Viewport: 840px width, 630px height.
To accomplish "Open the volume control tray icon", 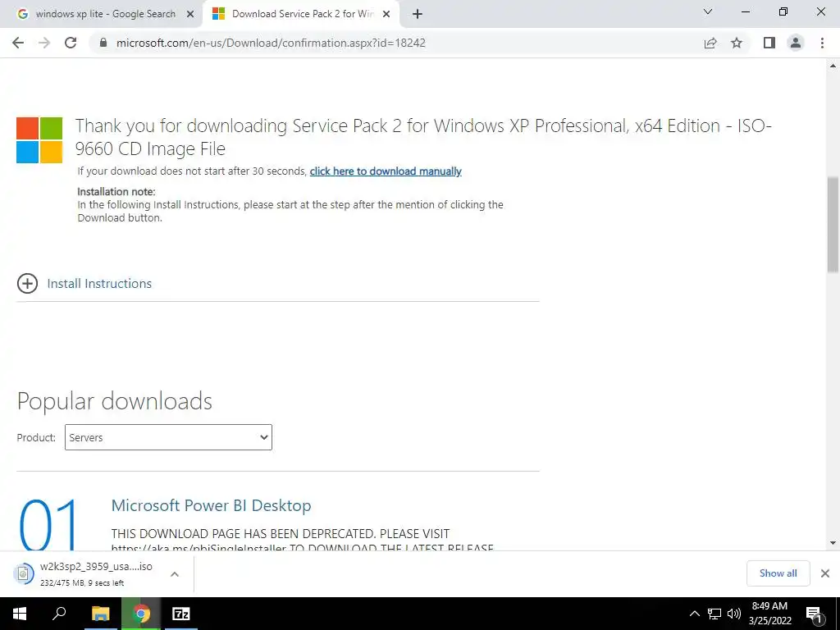I will [734, 614].
